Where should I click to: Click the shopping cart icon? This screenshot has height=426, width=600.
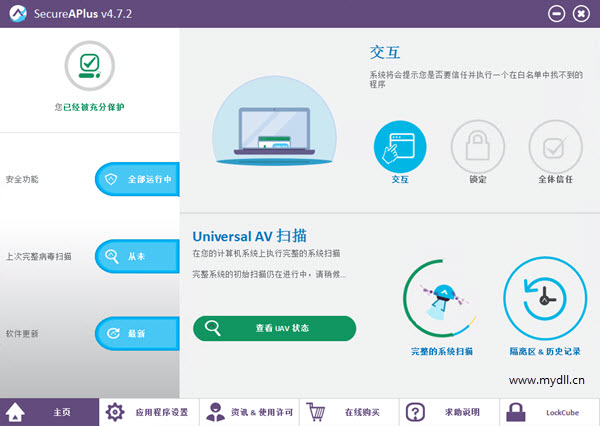pyautogui.click(x=316, y=412)
